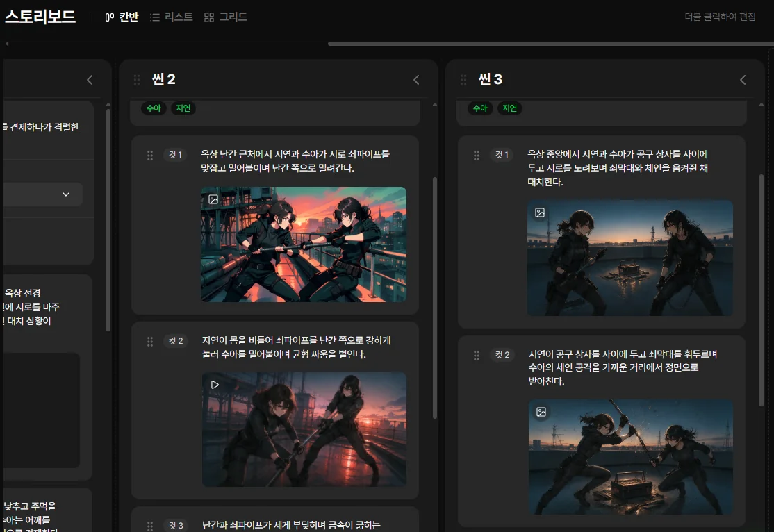
Task: Click drag handle of 씬 2 컷 2
Action: tap(150, 342)
